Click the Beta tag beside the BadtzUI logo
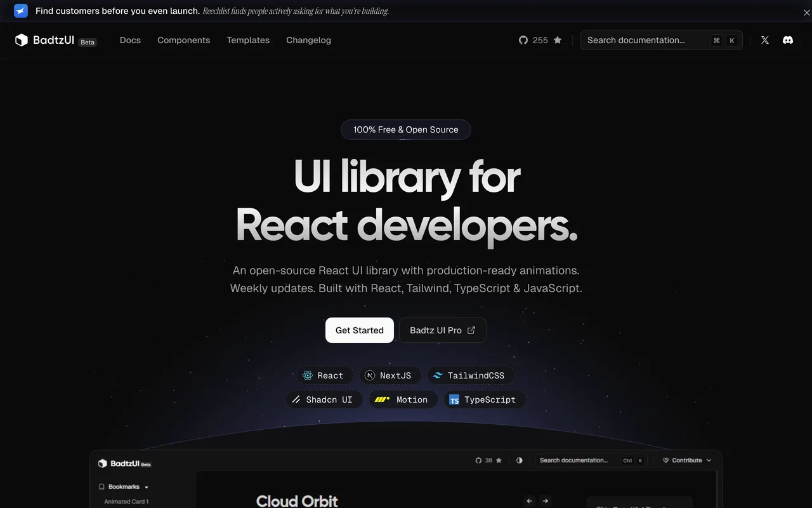Viewport: 812px width, 508px height. click(x=88, y=42)
